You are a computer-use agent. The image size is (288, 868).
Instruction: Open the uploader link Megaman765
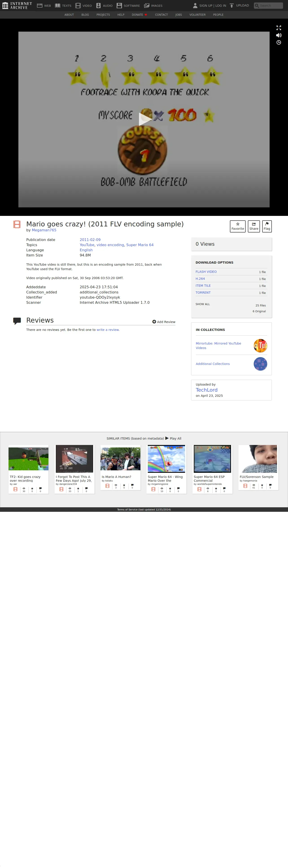tap(44, 230)
